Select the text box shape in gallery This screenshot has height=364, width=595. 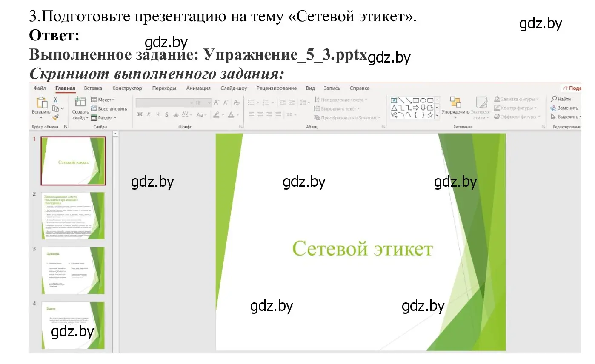(394, 100)
